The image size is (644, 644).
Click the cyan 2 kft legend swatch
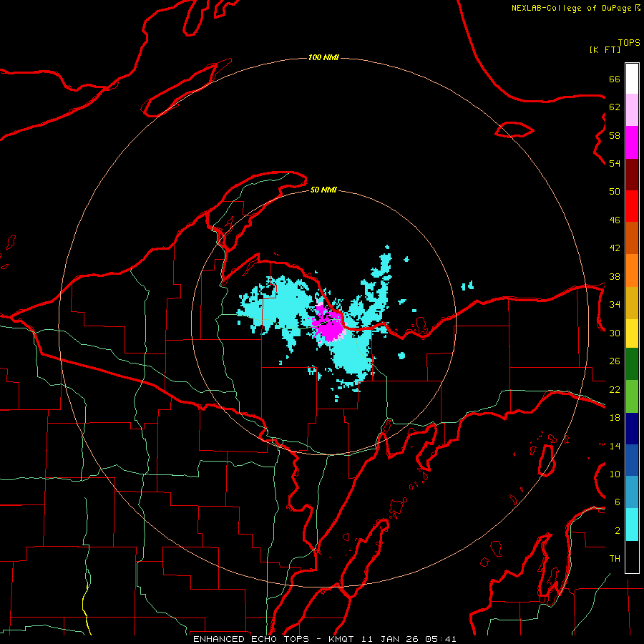(632, 525)
